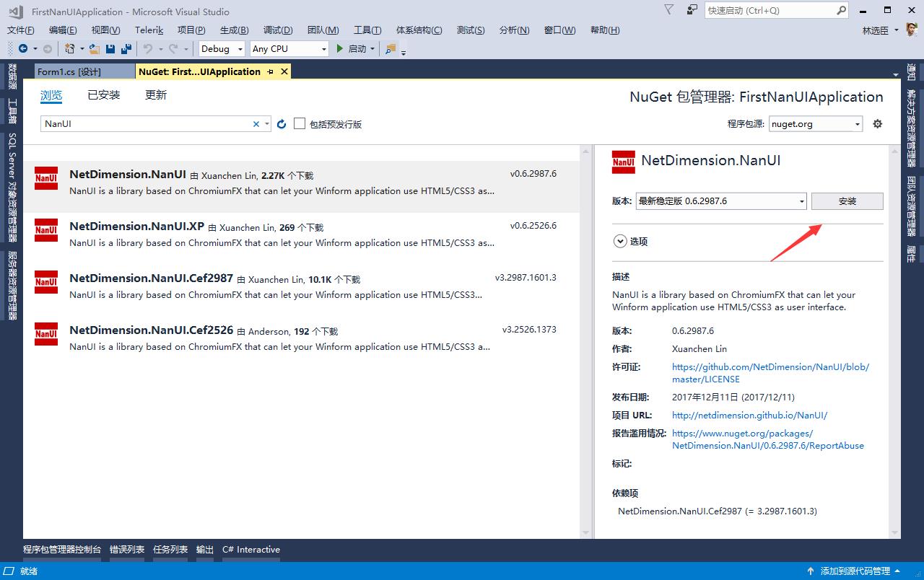Image resolution: width=924 pixels, height=580 pixels.
Task: Open the 程序包管理器控制台 bottom panel tab
Action: [62, 550]
